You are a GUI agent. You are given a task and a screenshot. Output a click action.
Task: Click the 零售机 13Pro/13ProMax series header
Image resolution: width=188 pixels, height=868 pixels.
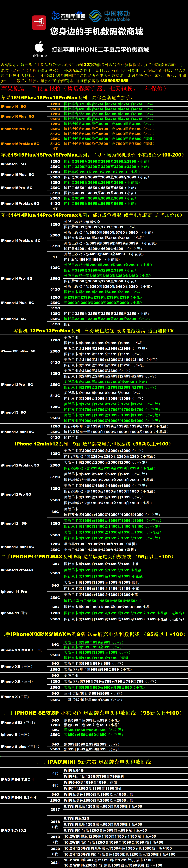click(x=94, y=331)
